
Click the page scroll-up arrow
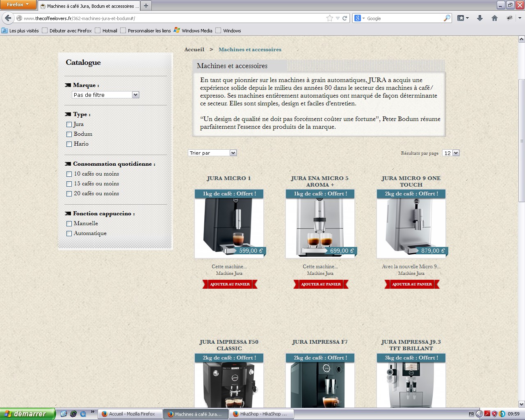point(521,39)
